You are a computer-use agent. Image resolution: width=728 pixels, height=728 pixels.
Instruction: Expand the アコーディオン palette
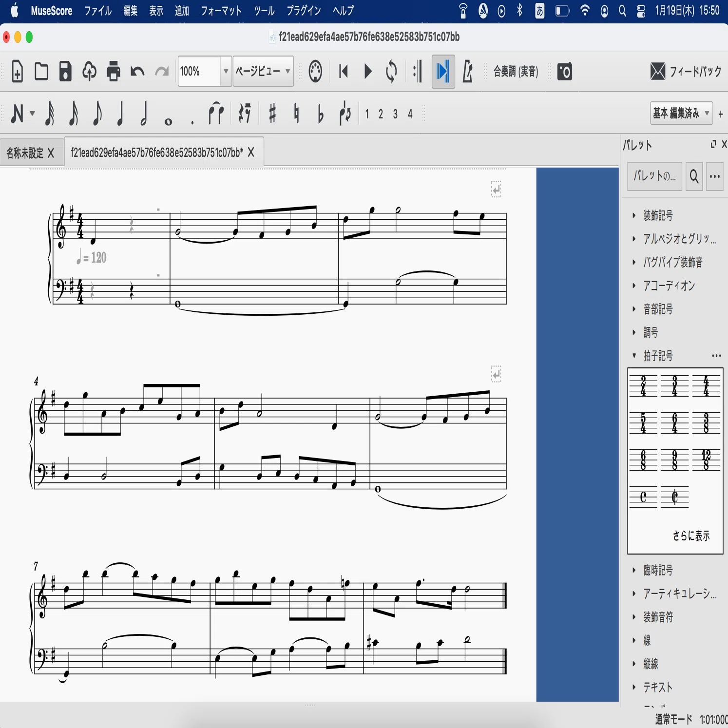coord(669,286)
